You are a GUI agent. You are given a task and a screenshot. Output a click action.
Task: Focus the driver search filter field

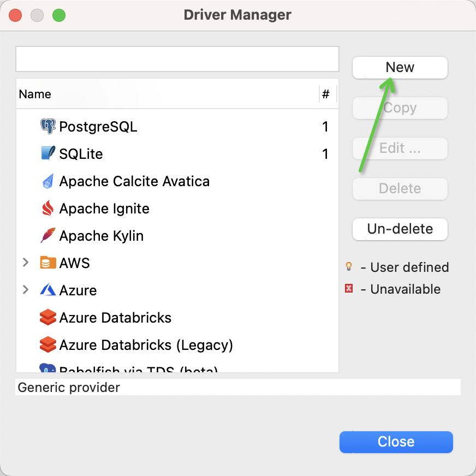click(x=177, y=59)
